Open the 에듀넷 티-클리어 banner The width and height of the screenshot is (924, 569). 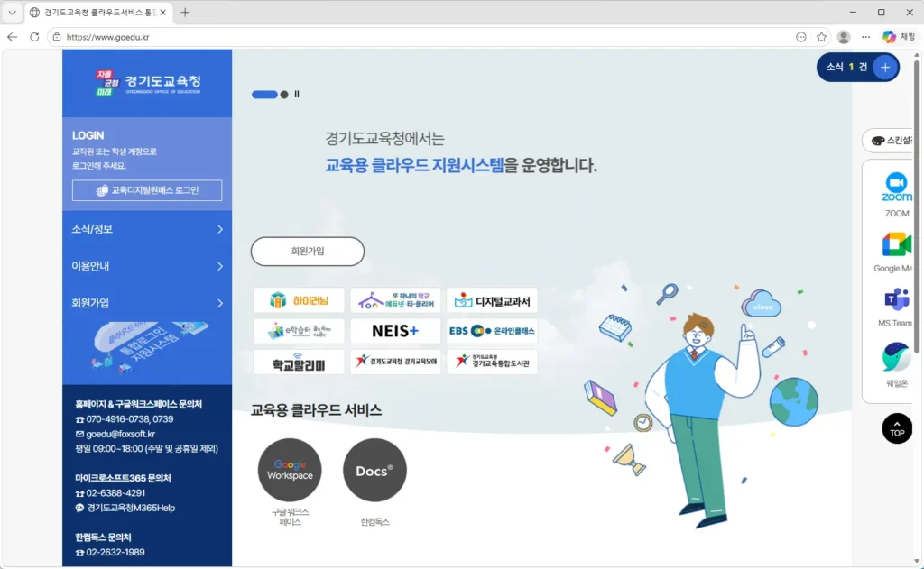coord(395,300)
